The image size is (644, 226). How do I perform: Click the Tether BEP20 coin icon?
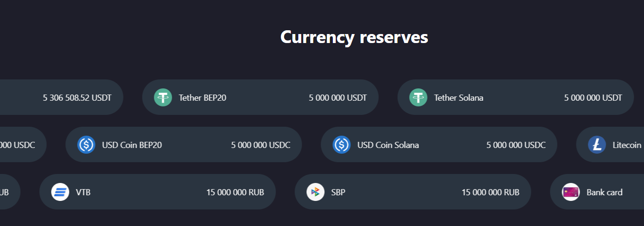click(x=163, y=97)
